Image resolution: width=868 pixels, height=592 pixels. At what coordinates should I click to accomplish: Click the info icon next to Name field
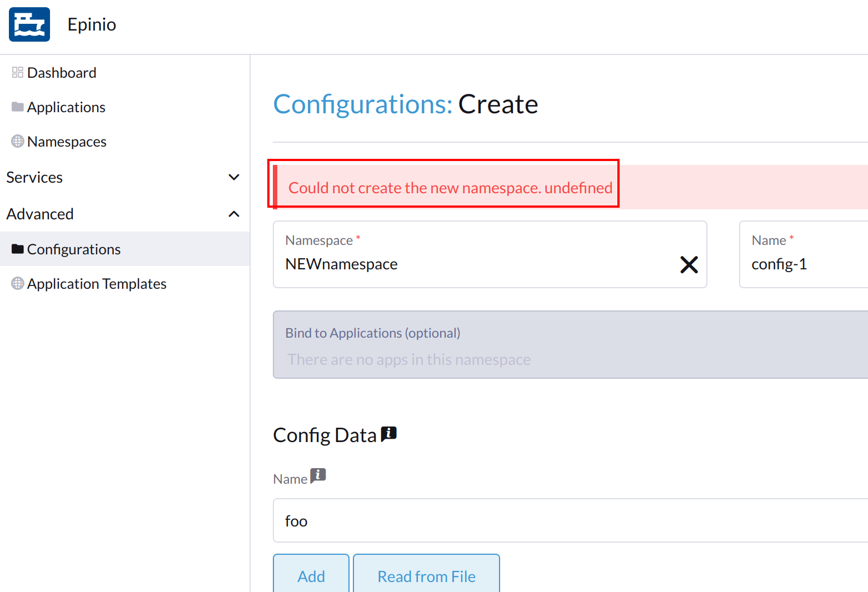tap(318, 475)
